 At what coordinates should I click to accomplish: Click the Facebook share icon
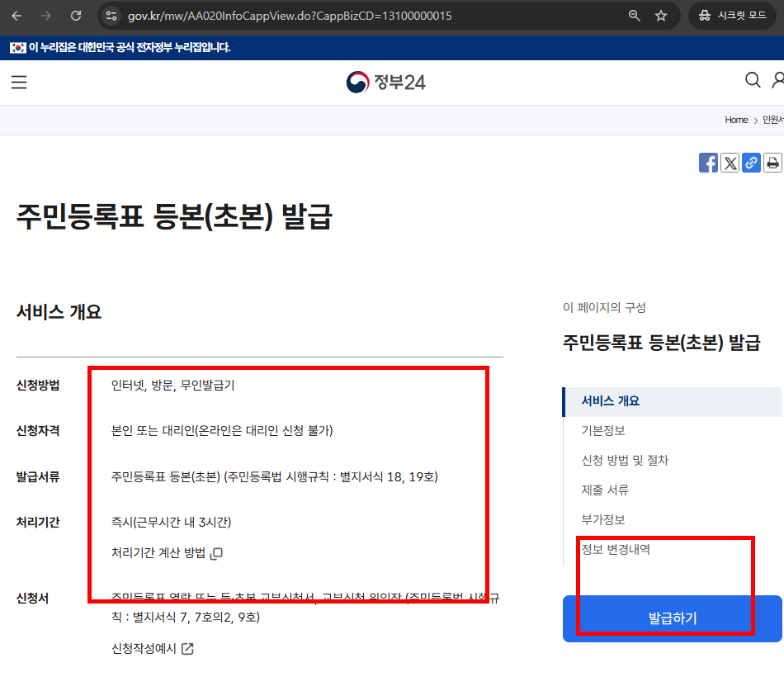coord(708,163)
